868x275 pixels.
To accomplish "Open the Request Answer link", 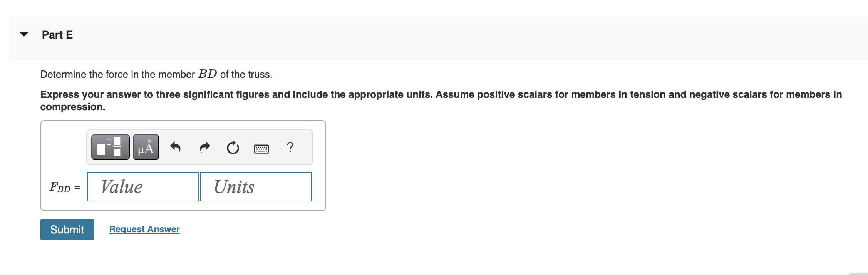I will pyautogui.click(x=144, y=229).
